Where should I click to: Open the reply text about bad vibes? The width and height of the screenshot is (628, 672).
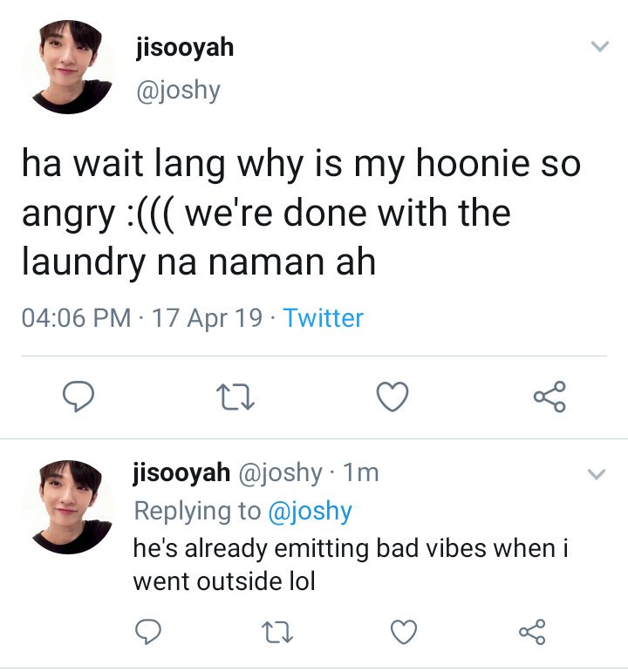coord(351,565)
